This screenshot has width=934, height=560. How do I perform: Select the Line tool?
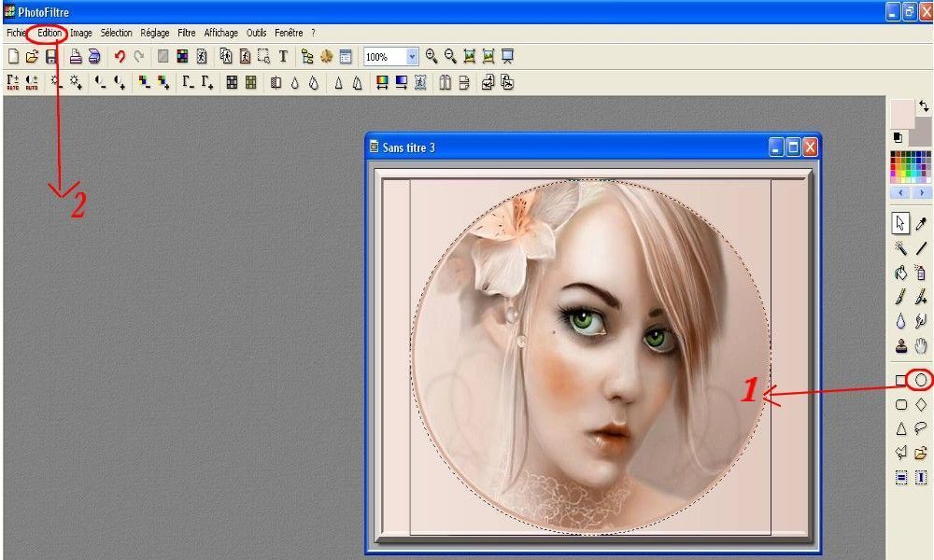[x=921, y=247]
